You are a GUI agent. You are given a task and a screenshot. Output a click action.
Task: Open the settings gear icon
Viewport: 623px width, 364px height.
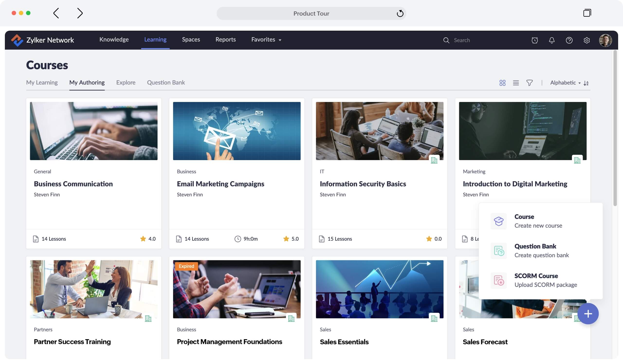click(x=586, y=40)
